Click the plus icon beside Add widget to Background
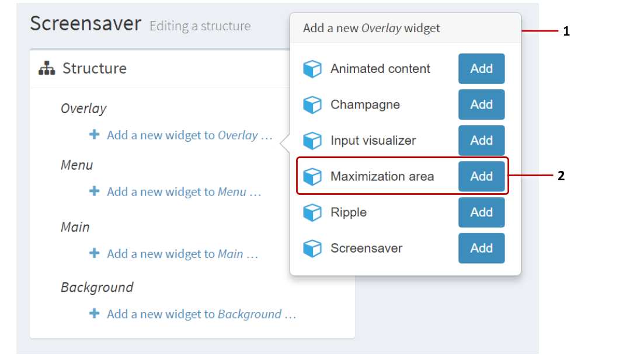The image size is (644, 357). tap(94, 314)
